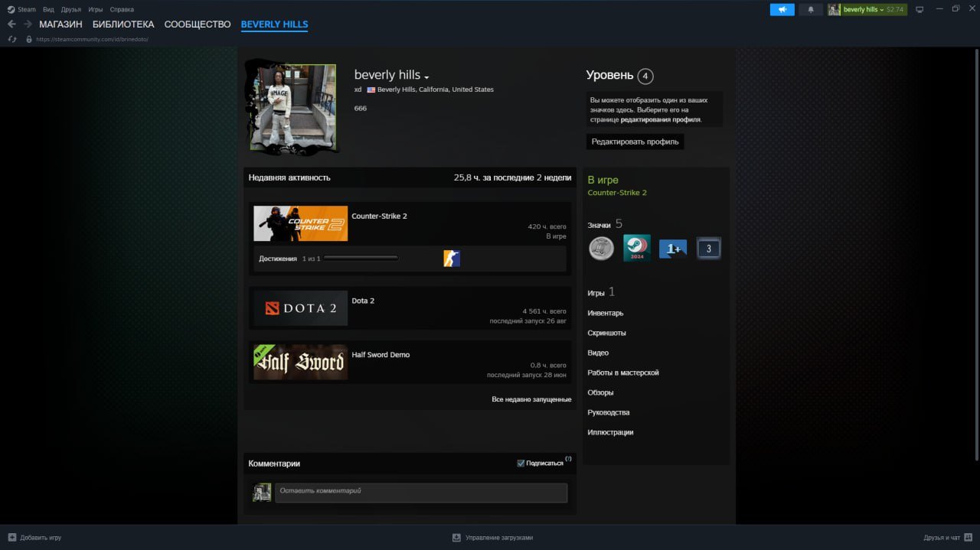The width and height of the screenshot is (980, 550).
Task: Untick the Подписаться checkbox
Action: pos(521,463)
